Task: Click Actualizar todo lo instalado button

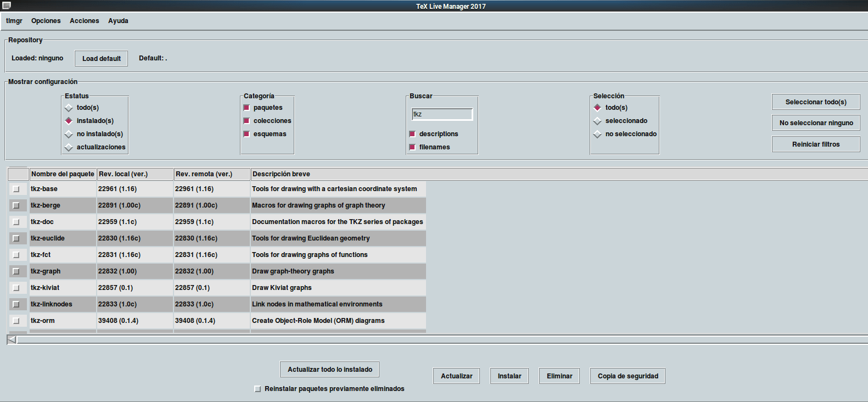Action: 330,370
